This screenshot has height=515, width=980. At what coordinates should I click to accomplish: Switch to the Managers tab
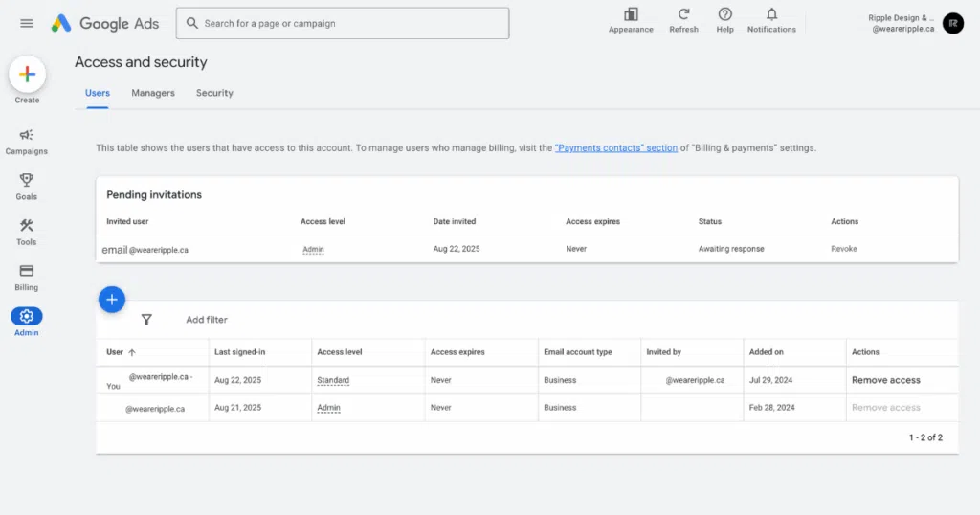click(153, 93)
